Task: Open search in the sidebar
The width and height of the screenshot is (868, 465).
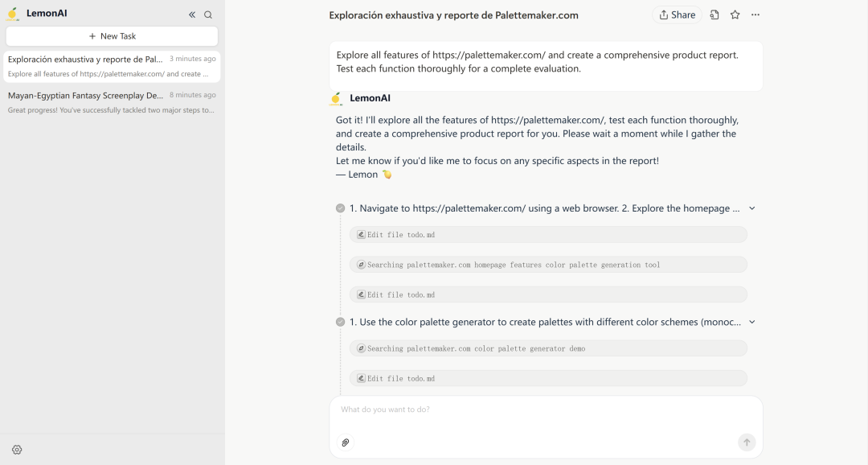Action: click(208, 14)
